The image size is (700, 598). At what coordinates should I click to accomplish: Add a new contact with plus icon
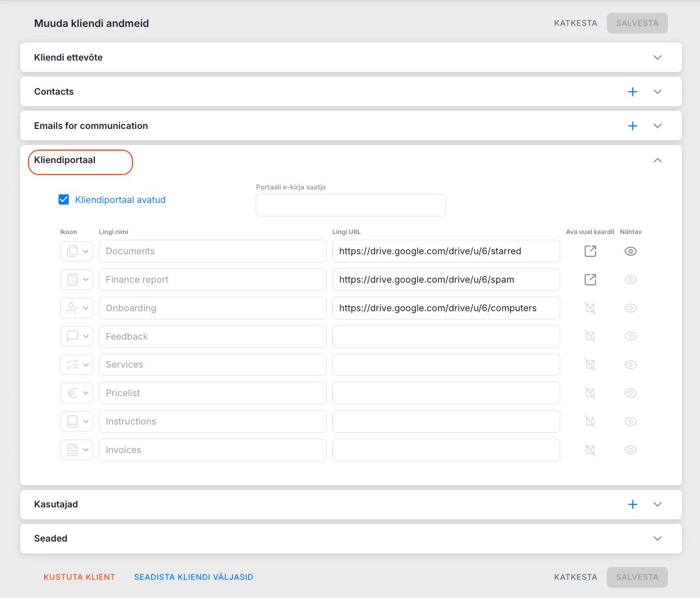632,92
